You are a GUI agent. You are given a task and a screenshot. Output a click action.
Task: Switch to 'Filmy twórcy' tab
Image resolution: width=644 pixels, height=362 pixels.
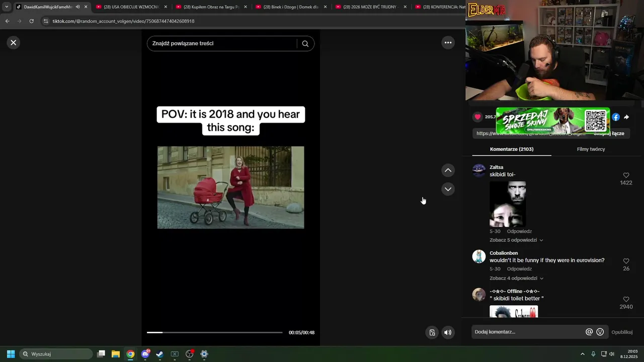(x=591, y=149)
